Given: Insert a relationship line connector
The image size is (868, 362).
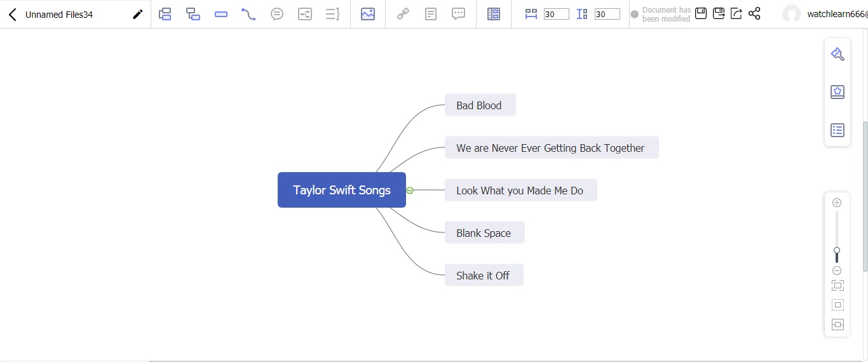Looking at the screenshot, I should (248, 14).
